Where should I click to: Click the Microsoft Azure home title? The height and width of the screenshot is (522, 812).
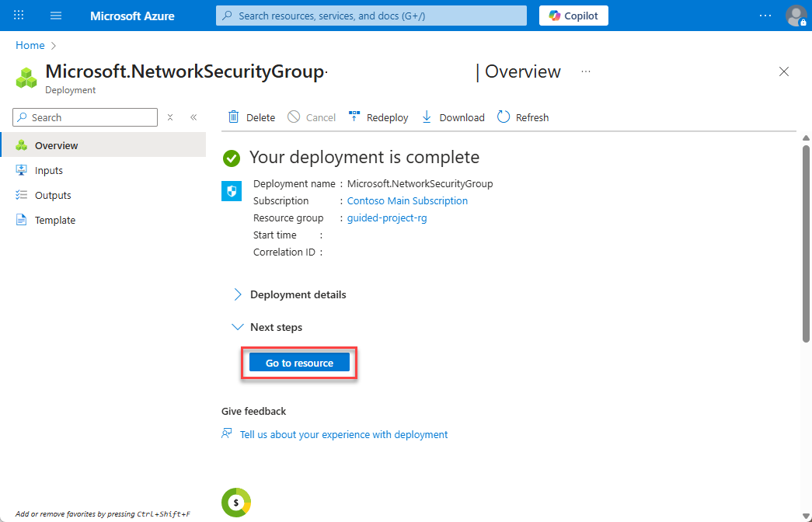[132, 16]
